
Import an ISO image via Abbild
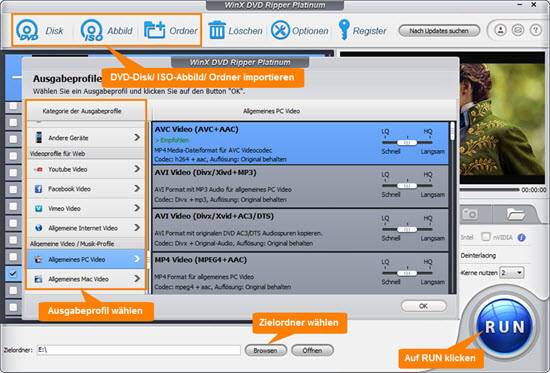click(x=92, y=30)
